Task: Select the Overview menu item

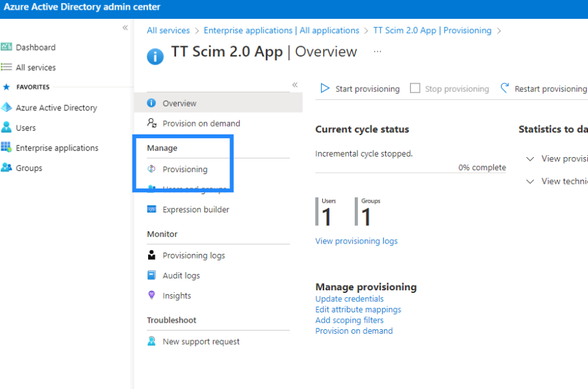Action: (x=218, y=103)
